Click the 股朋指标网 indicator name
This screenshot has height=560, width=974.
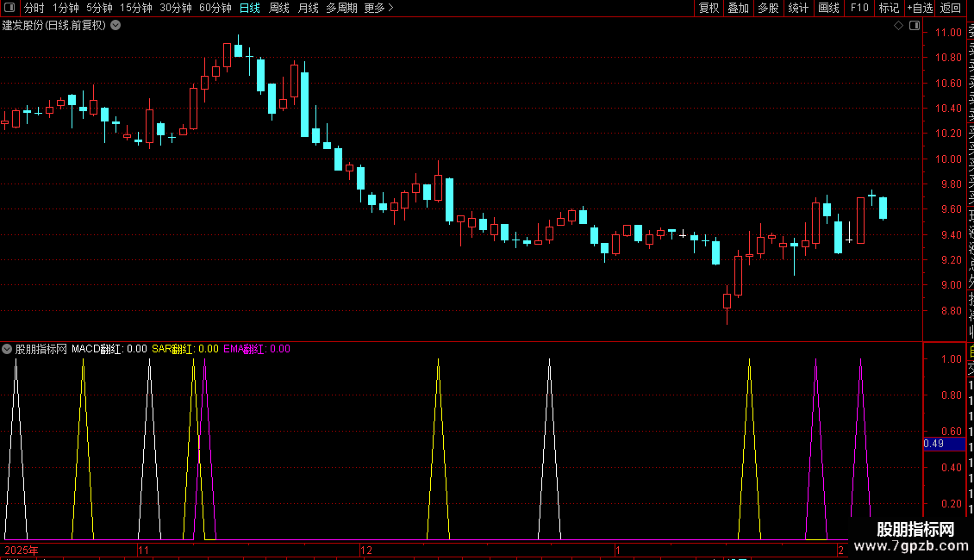(x=41, y=349)
